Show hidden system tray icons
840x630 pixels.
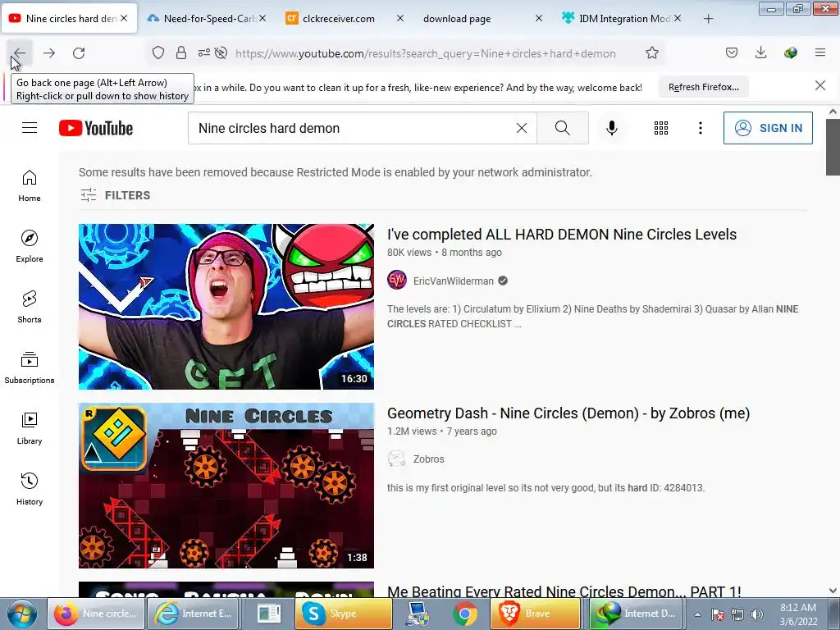[x=697, y=614]
